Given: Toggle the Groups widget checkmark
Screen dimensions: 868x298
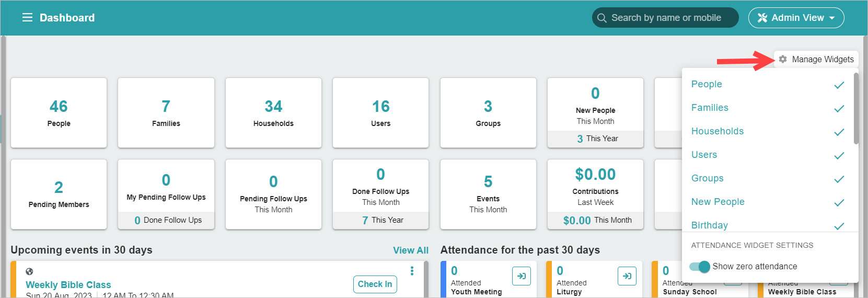Looking at the screenshot, I should (x=839, y=179).
